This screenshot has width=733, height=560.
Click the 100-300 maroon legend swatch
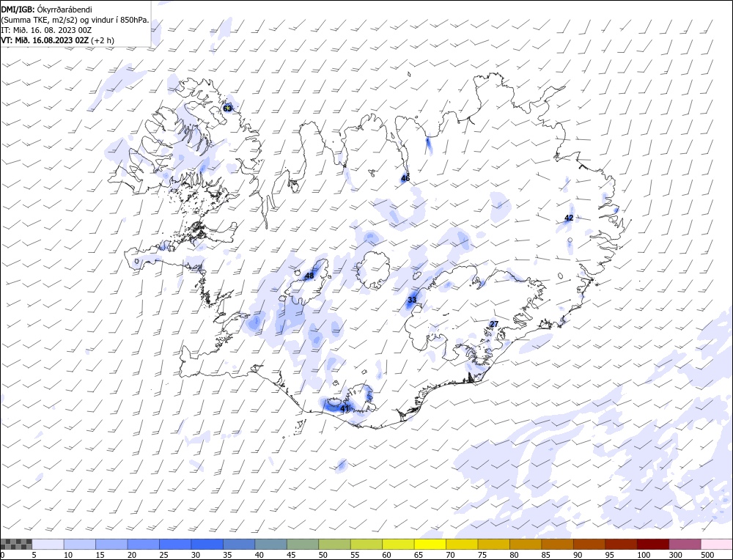click(653, 544)
